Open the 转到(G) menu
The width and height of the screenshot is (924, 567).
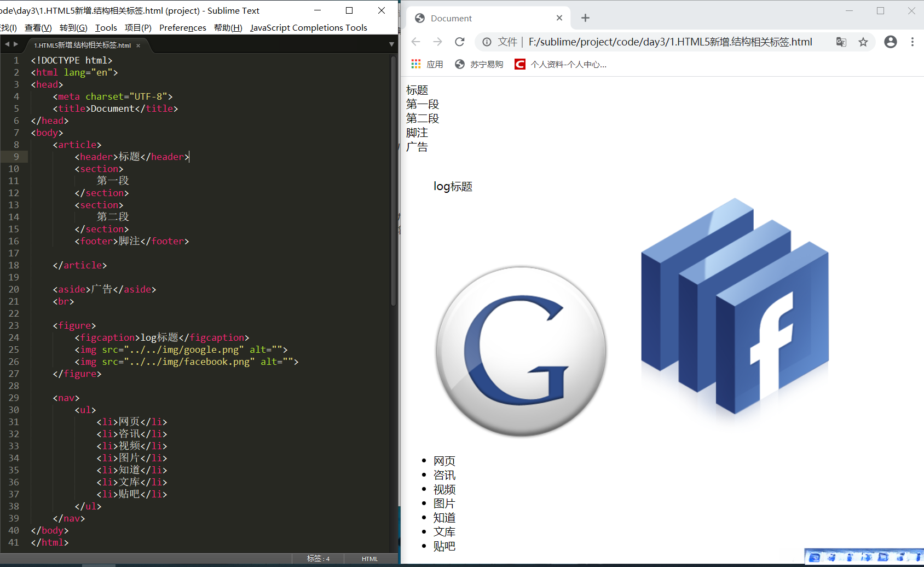(x=73, y=28)
